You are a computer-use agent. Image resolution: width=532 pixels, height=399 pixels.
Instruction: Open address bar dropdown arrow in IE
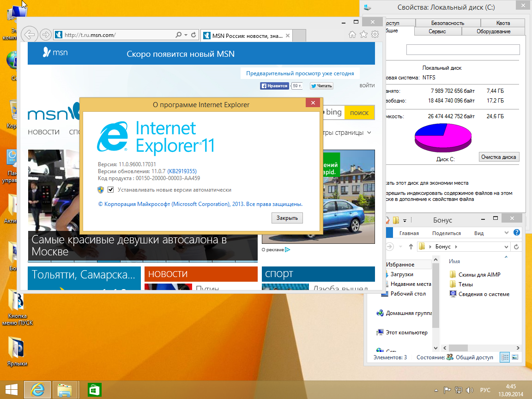point(186,35)
